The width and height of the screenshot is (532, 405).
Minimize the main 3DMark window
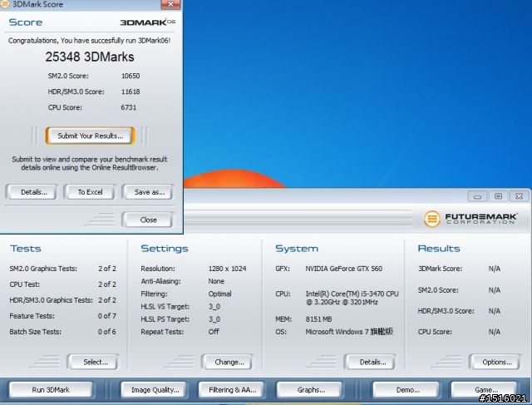click(477, 196)
